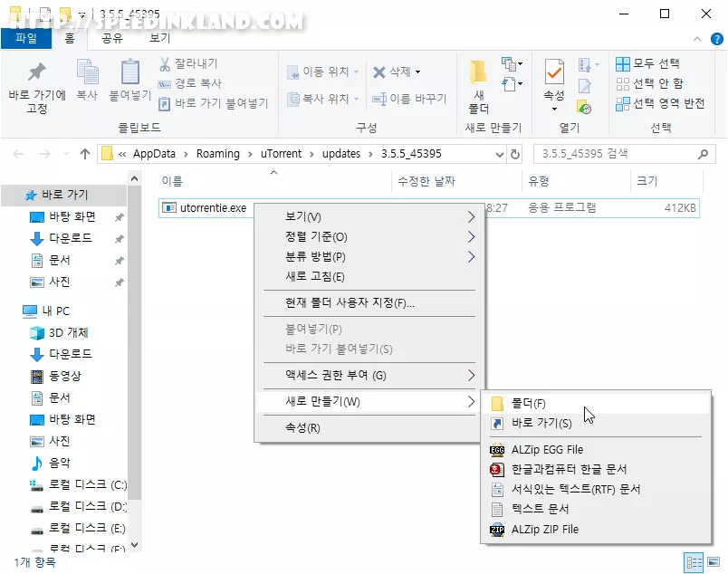
Task: Click AppData in address breadcrumb
Action: (154, 154)
